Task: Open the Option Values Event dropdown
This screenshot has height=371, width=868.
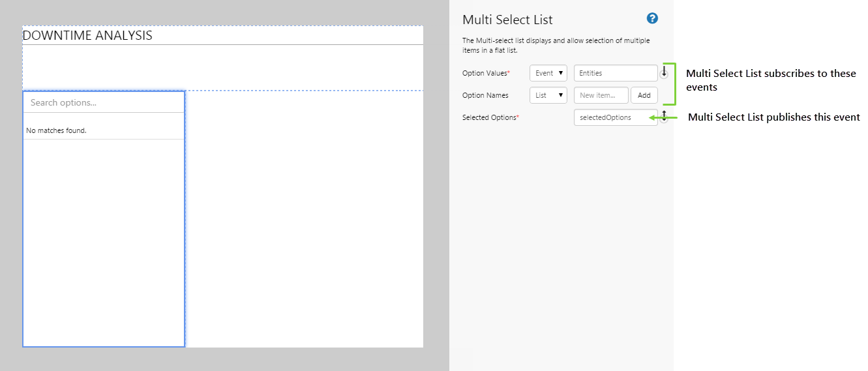Action: 548,74
